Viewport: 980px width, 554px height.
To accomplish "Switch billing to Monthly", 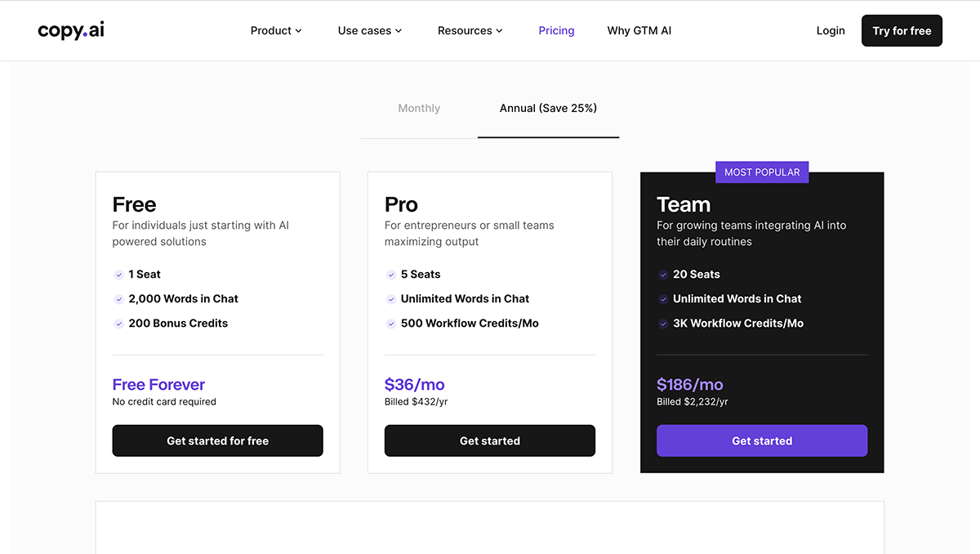I will (419, 109).
